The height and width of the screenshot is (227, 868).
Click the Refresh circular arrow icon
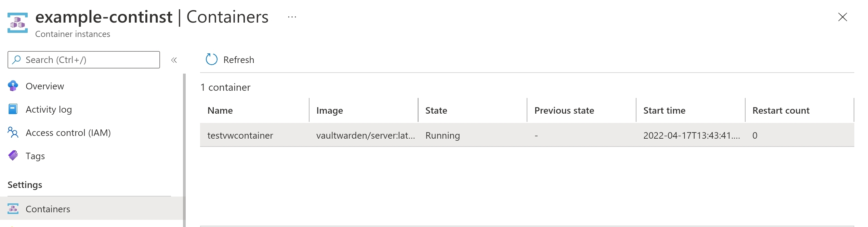pyautogui.click(x=211, y=59)
